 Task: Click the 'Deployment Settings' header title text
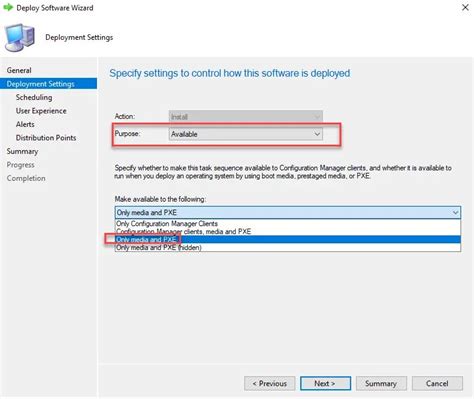click(x=79, y=37)
